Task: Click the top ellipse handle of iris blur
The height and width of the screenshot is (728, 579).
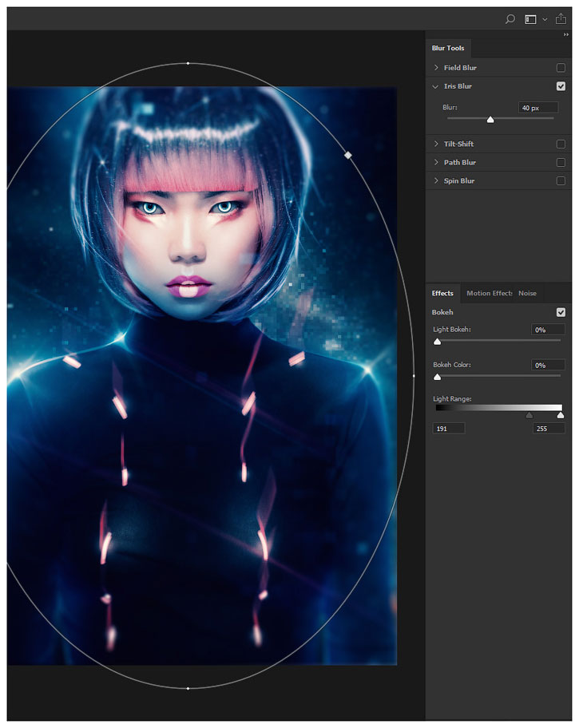Action: [188, 63]
